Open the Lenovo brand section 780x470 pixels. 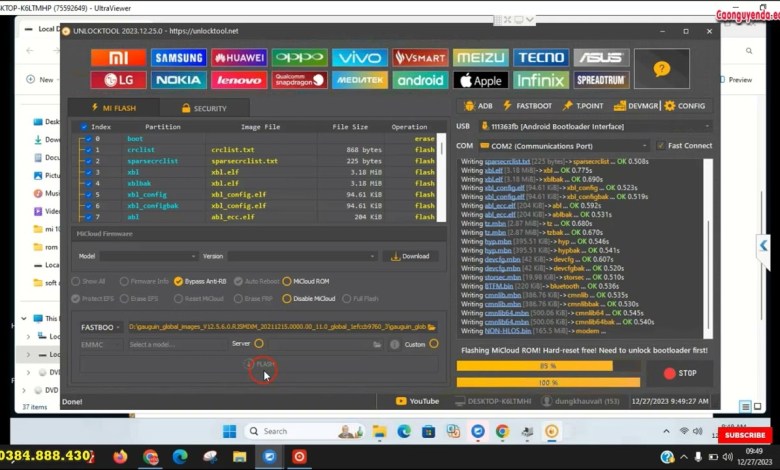[x=239, y=80]
